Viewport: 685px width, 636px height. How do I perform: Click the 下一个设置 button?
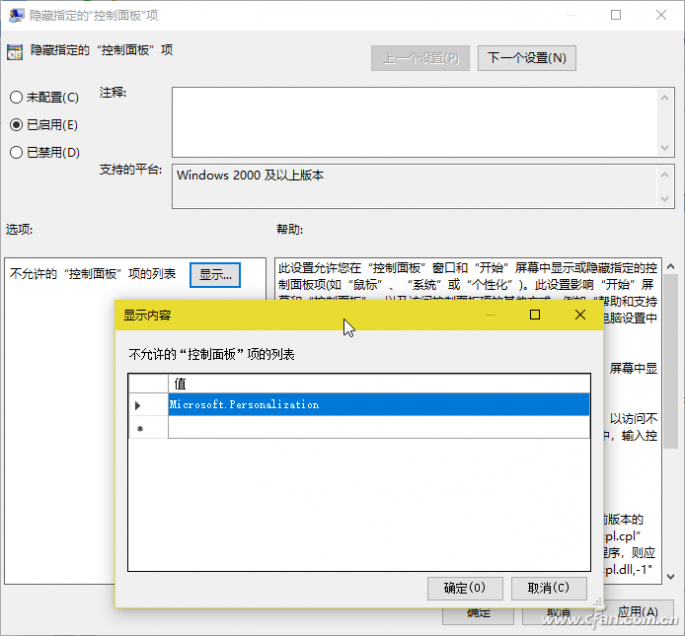coord(527,58)
